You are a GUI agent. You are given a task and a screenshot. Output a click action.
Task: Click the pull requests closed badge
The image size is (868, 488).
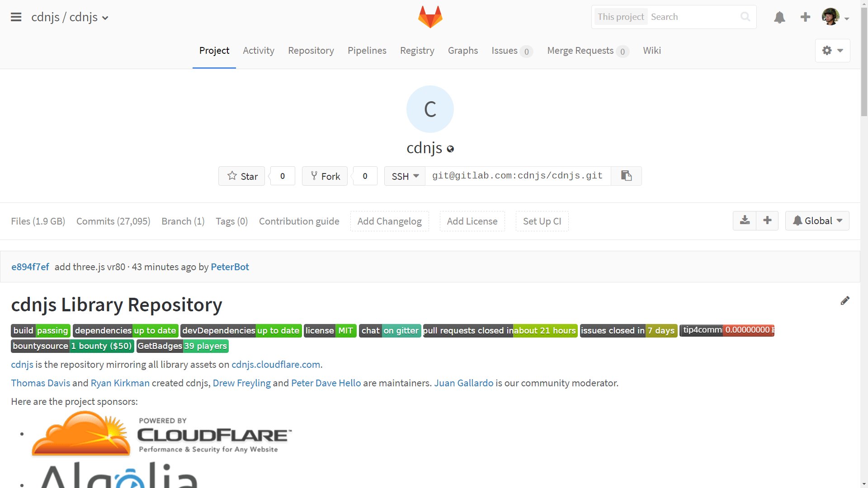500,331
